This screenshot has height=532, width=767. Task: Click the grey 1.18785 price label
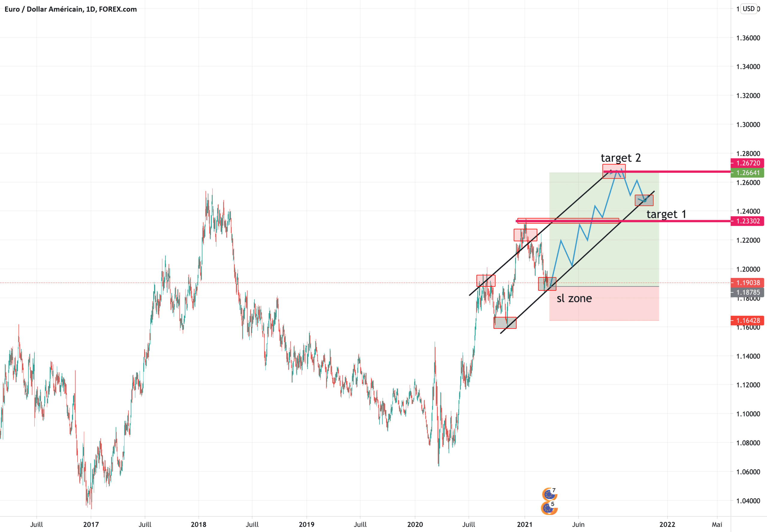(x=747, y=292)
